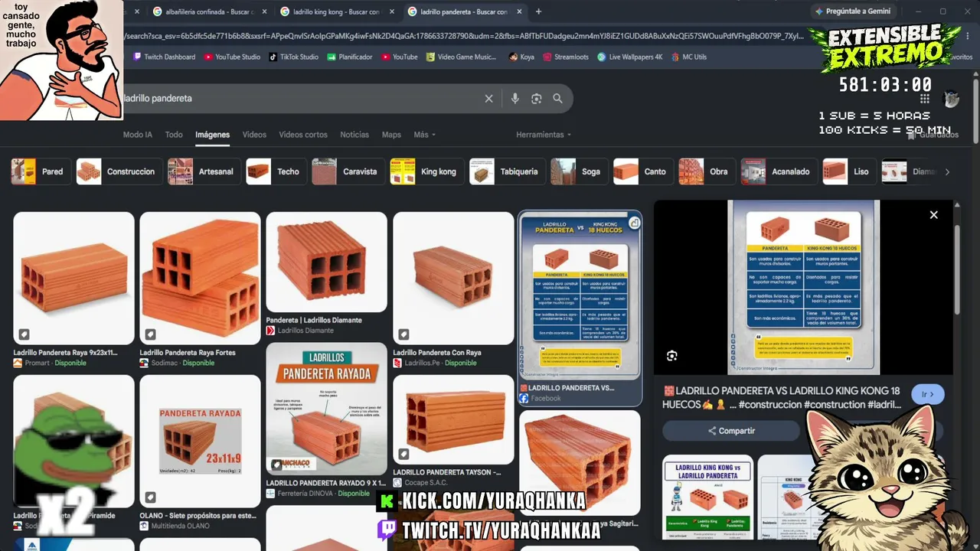The width and height of the screenshot is (980, 551).
Task: Open the YouTube Studio bookmark
Action: click(x=232, y=57)
